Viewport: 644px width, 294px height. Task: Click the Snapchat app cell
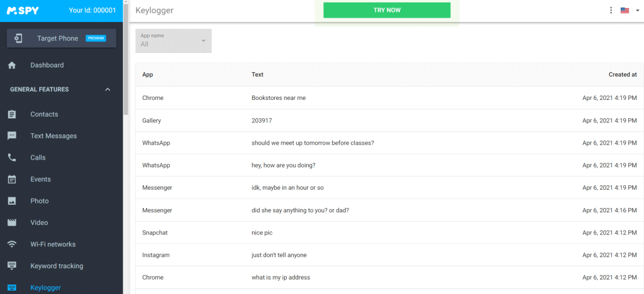click(155, 232)
